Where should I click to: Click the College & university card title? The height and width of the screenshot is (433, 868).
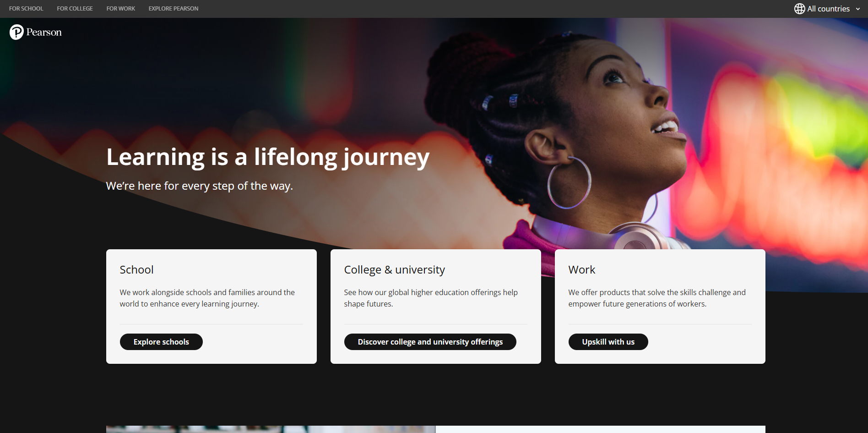point(394,270)
